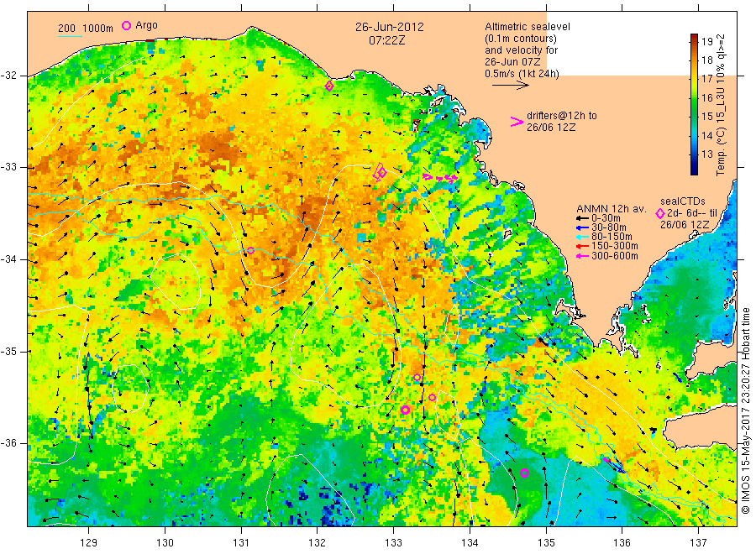Click the Argo legend circle symbol
The height and width of the screenshot is (554, 756).
coord(126,25)
